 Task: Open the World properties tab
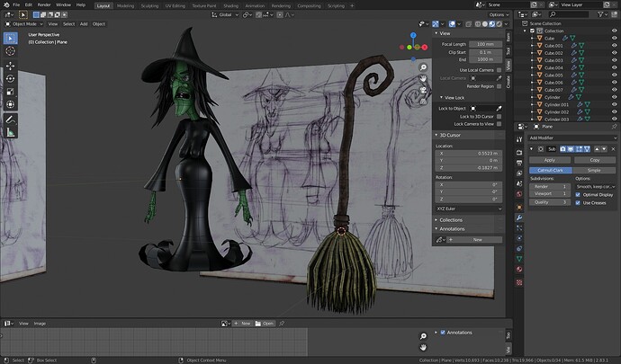(519, 194)
